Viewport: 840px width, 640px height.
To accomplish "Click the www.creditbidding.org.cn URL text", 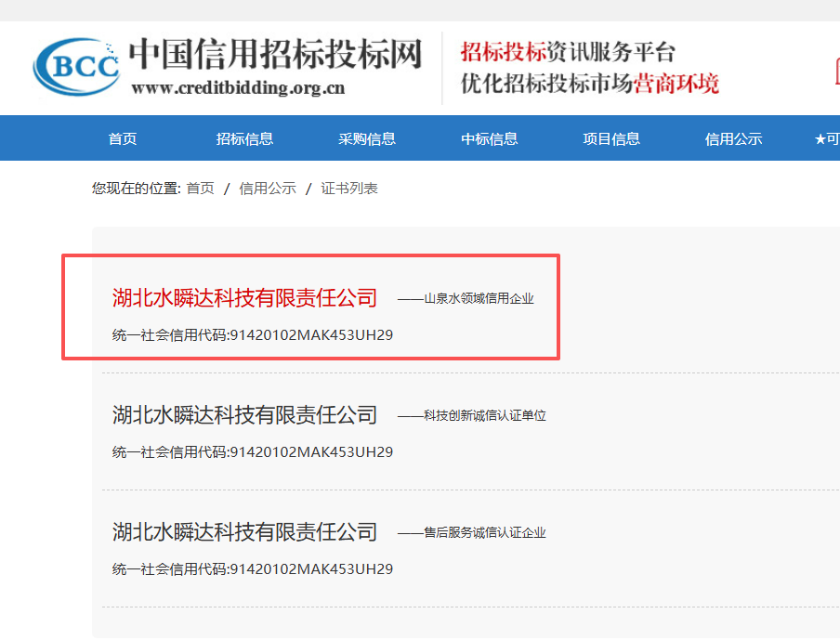I will (x=239, y=87).
